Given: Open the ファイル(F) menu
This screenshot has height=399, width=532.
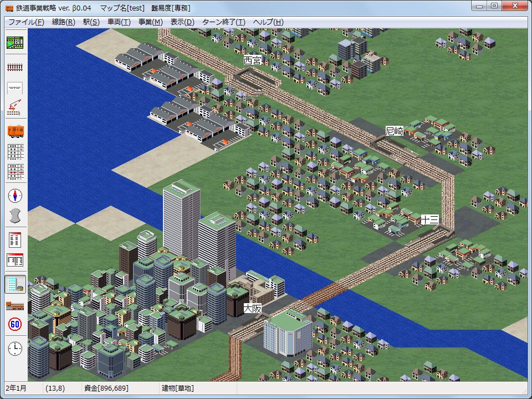Looking at the screenshot, I should 26,22.
